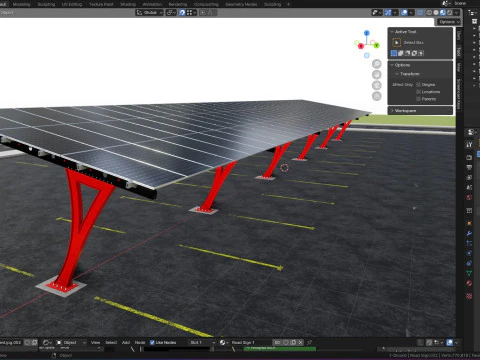This screenshot has width=480, height=360.
Task: Open the Animation workspace tab
Action: tap(152, 4)
